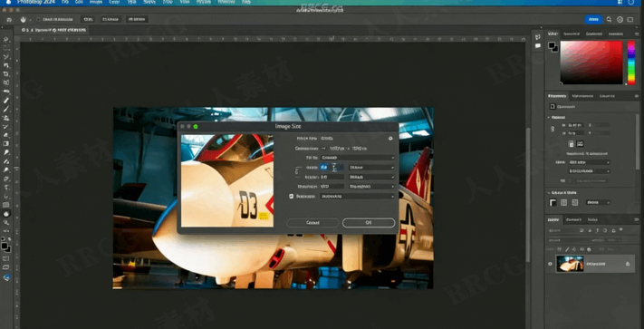This screenshot has width=644, height=329.
Task: Switch to the Swatches tab
Action: [572, 34]
